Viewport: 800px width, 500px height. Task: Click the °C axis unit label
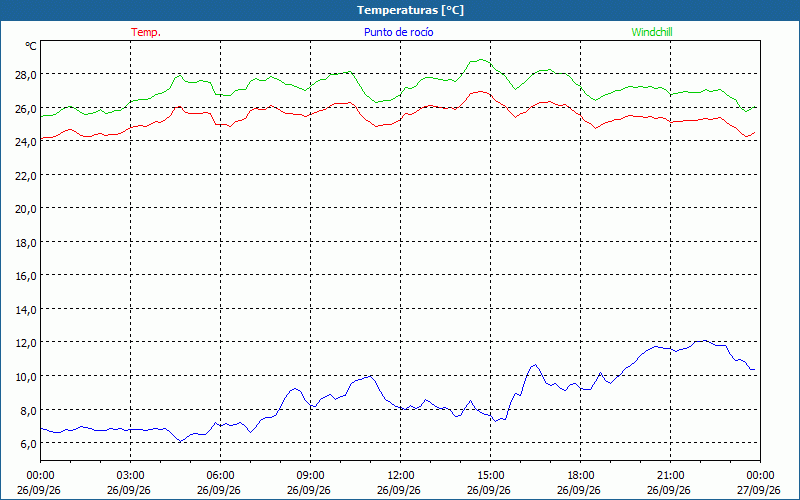coord(31,46)
